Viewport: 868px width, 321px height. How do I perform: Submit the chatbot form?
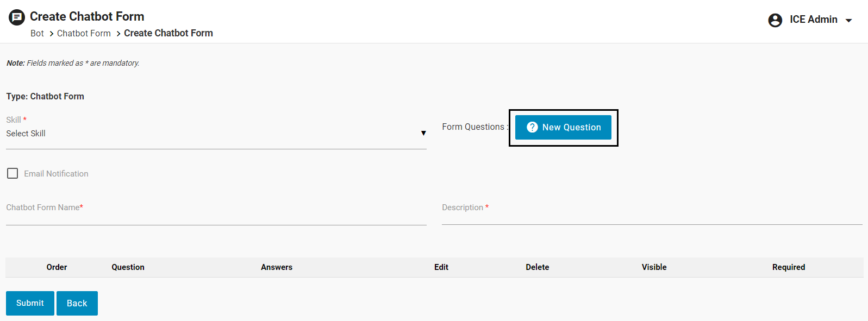pyautogui.click(x=30, y=303)
